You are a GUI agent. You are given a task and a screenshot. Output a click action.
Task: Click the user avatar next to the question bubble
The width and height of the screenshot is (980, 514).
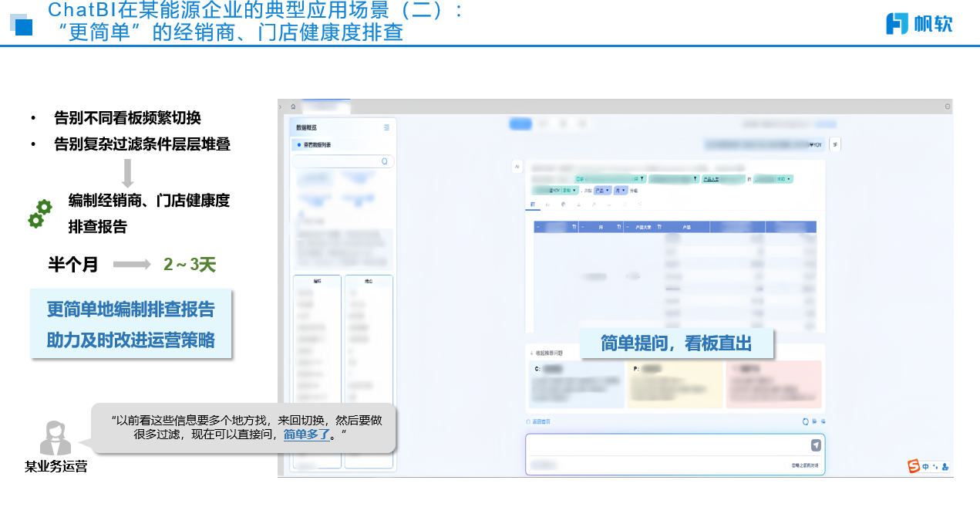836,144
